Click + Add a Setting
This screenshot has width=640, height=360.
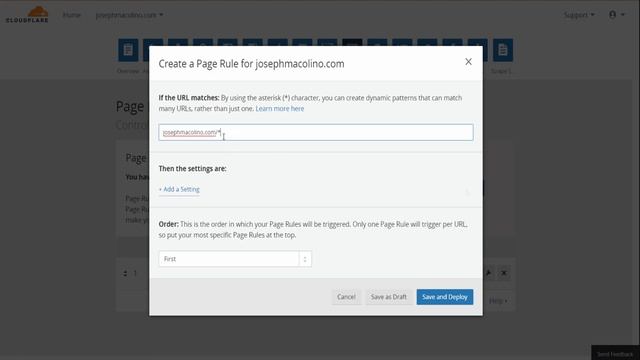click(179, 189)
